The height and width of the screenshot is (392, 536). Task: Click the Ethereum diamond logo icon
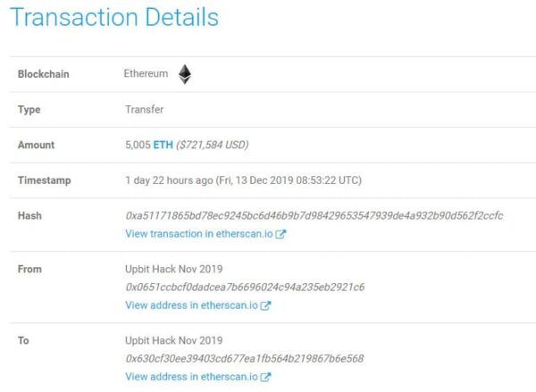pyautogui.click(x=185, y=74)
